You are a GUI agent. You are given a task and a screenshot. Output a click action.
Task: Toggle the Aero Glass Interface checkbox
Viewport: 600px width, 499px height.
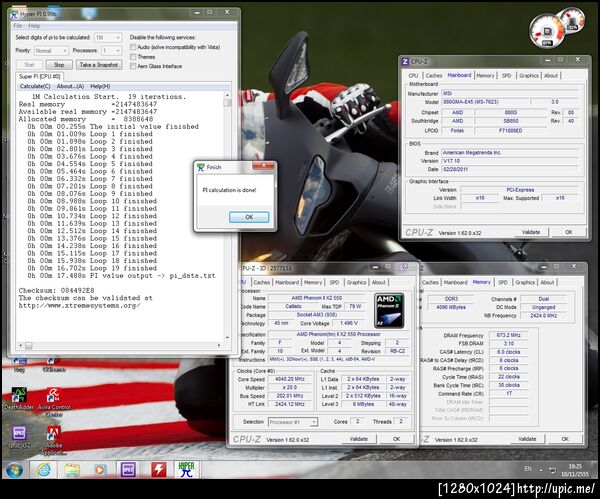click(x=133, y=66)
